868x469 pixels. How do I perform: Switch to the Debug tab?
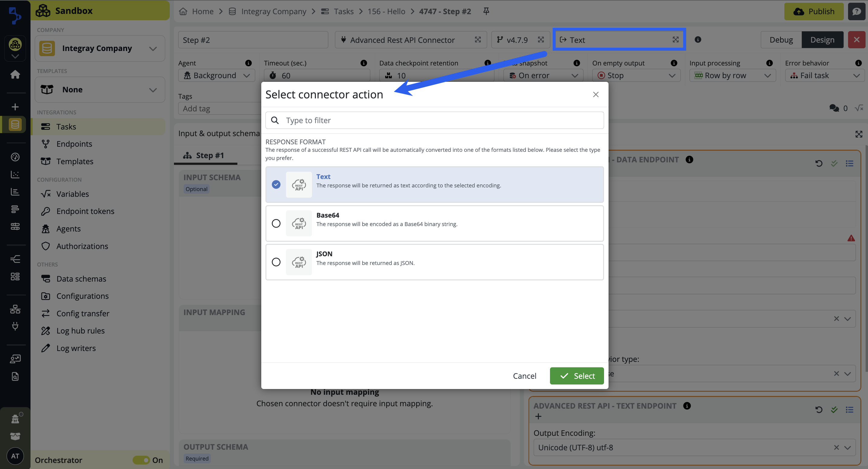(x=781, y=40)
